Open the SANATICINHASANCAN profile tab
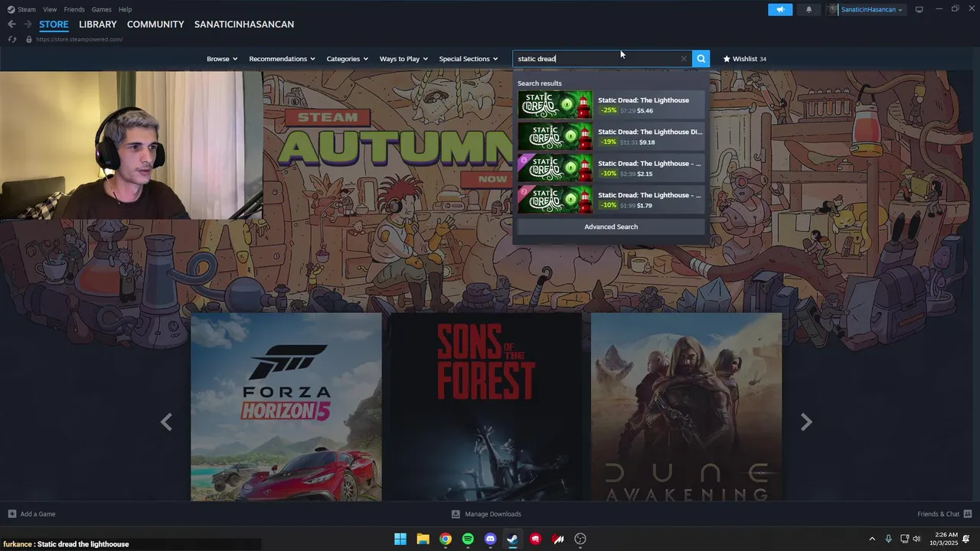Image resolution: width=980 pixels, height=551 pixels. [x=244, y=24]
